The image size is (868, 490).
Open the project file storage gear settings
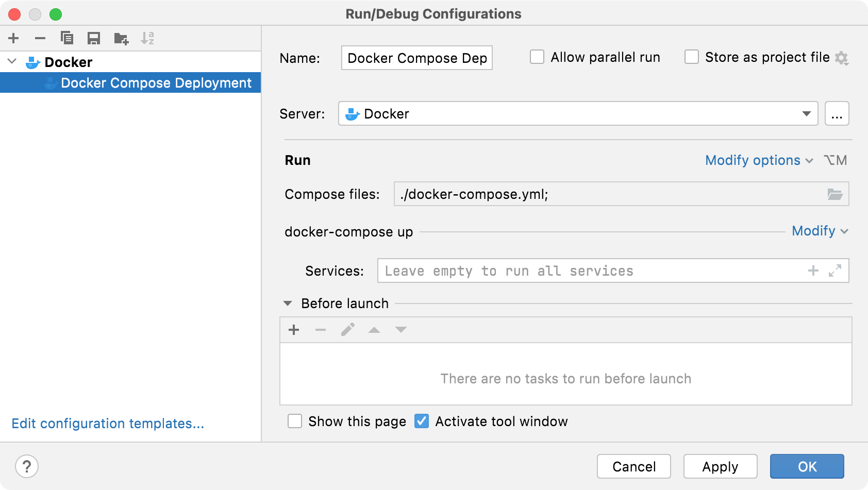(x=842, y=58)
